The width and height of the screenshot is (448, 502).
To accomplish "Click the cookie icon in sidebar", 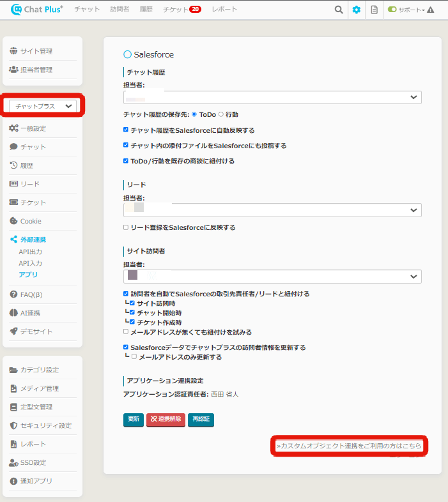I will pyautogui.click(x=13, y=221).
